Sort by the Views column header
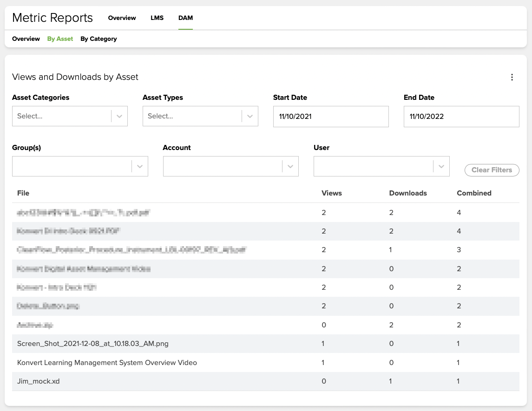The image size is (532, 411). point(331,193)
